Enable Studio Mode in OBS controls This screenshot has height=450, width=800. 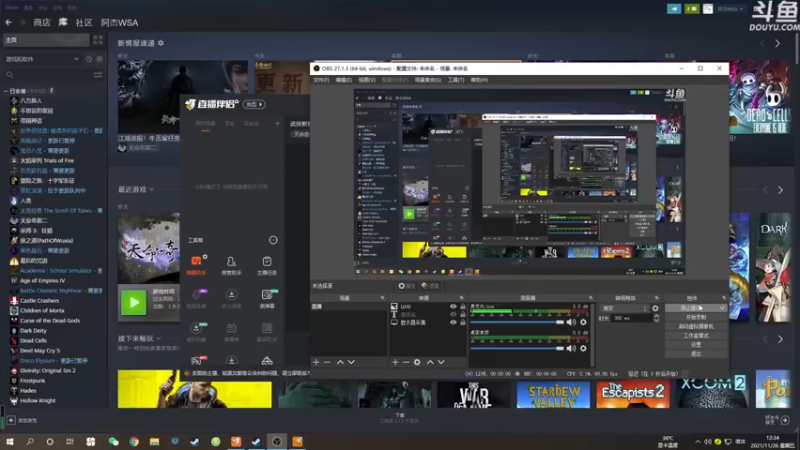coord(696,336)
